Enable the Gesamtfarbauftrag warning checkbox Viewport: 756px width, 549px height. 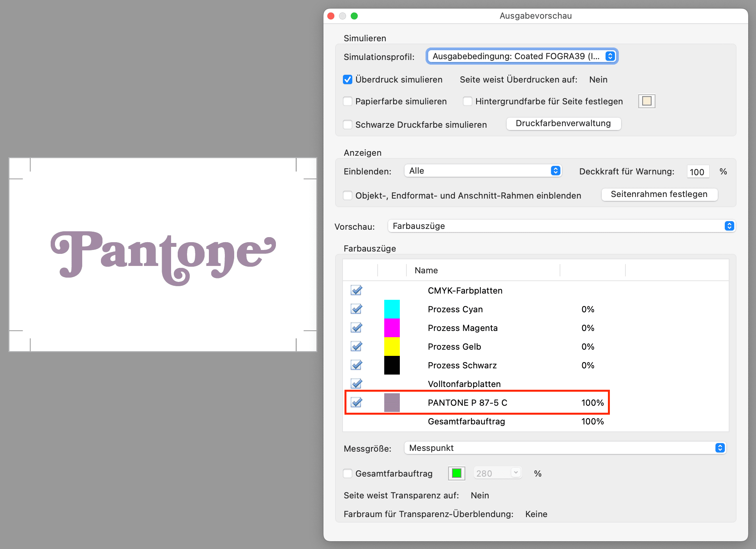[x=348, y=473]
